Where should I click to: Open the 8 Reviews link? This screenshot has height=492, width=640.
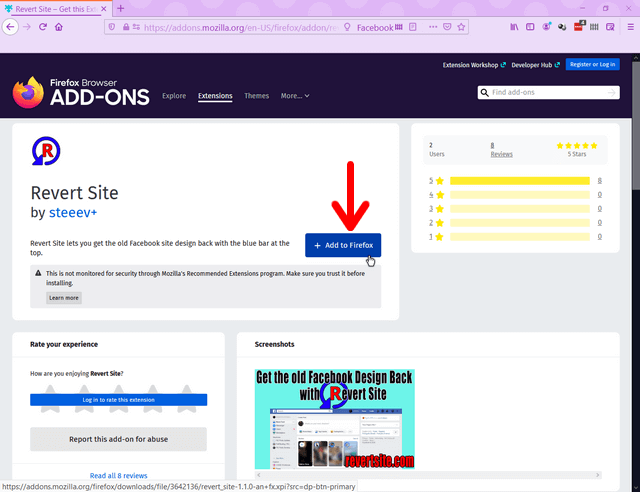tap(501, 150)
